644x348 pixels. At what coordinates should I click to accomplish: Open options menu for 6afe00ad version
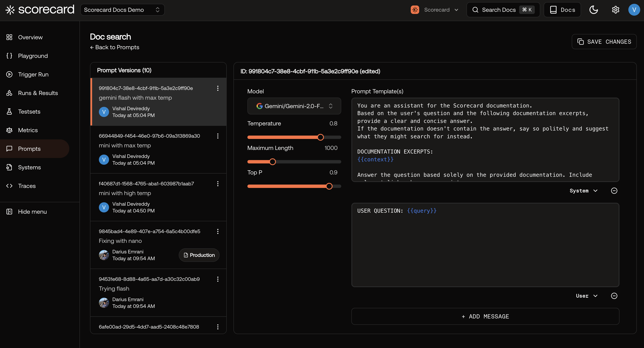[x=218, y=327]
